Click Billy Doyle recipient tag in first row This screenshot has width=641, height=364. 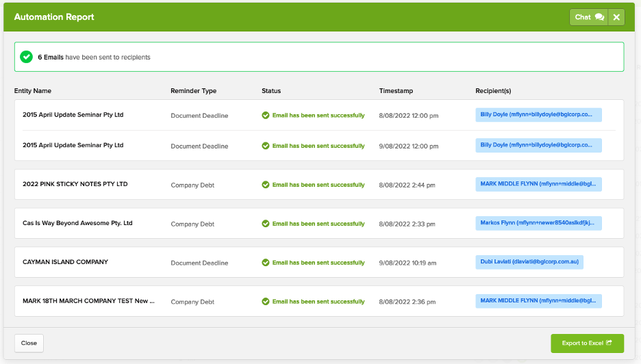pos(538,115)
